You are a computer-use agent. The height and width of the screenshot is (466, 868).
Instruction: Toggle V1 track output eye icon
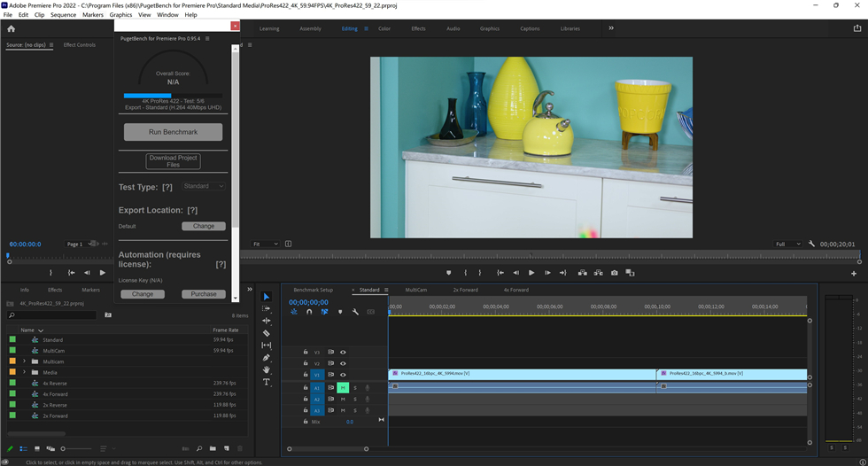(343, 375)
